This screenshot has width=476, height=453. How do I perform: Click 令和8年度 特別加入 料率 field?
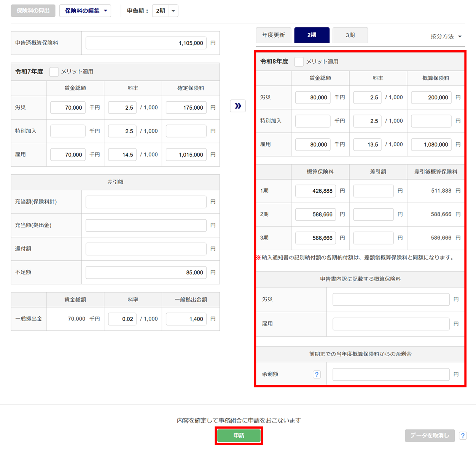coord(367,121)
